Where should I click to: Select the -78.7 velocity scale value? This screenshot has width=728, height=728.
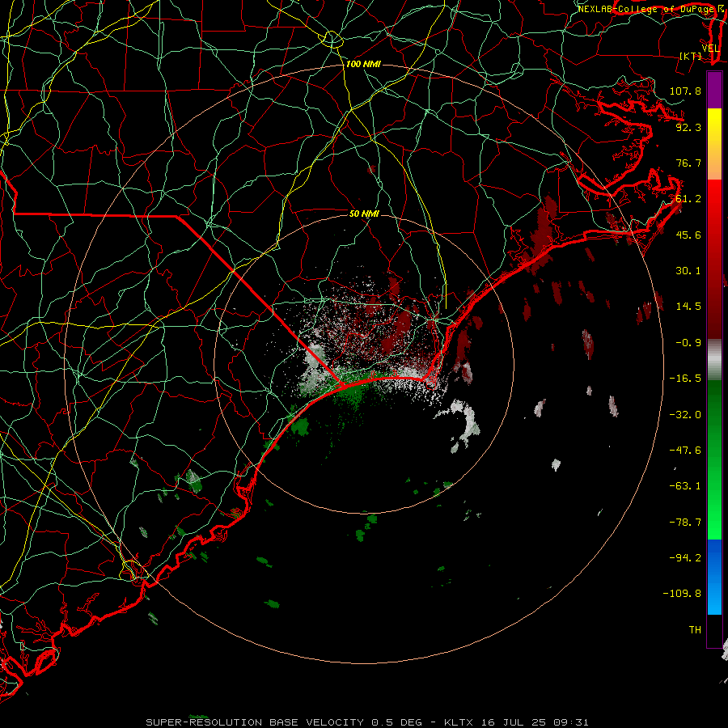coord(685,523)
